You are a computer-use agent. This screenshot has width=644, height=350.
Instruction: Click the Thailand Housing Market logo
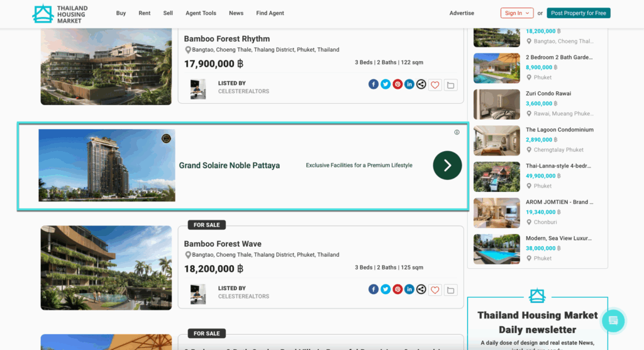[x=60, y=13]
